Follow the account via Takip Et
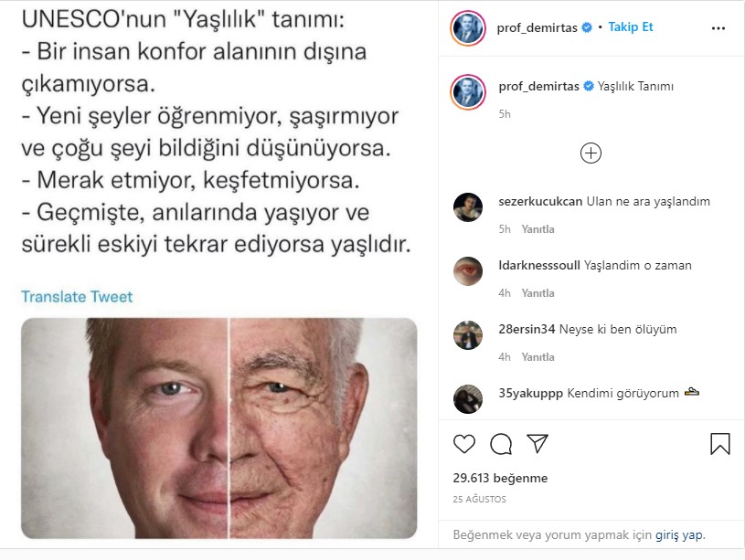The image size is (745, 560). 631,27
